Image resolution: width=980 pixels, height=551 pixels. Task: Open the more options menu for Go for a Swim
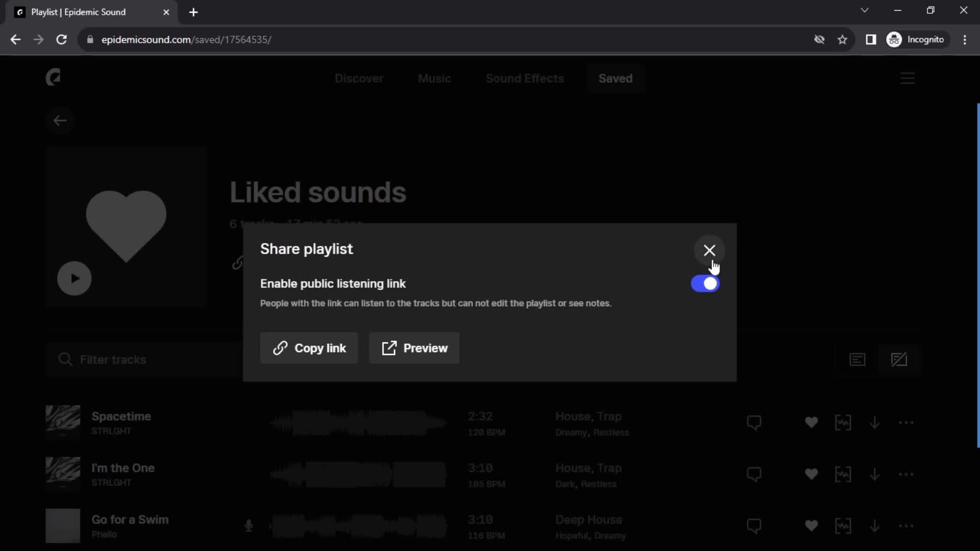point(906,525)
